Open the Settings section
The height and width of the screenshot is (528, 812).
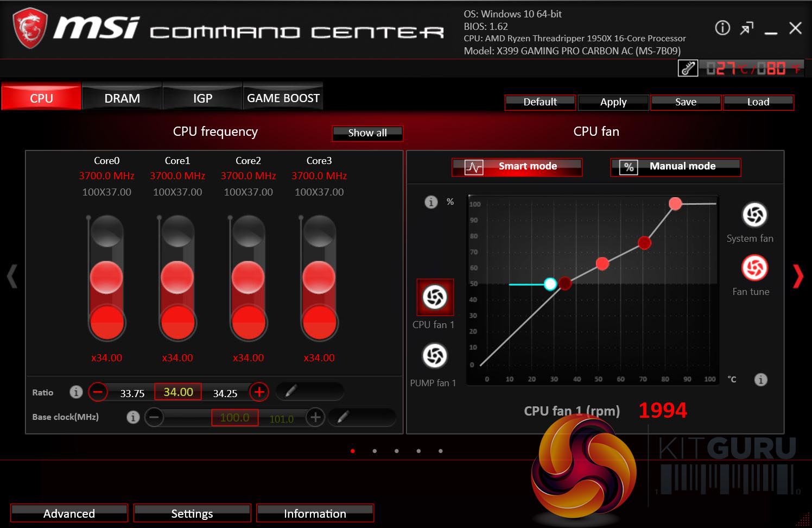click(x=192, y=513)
